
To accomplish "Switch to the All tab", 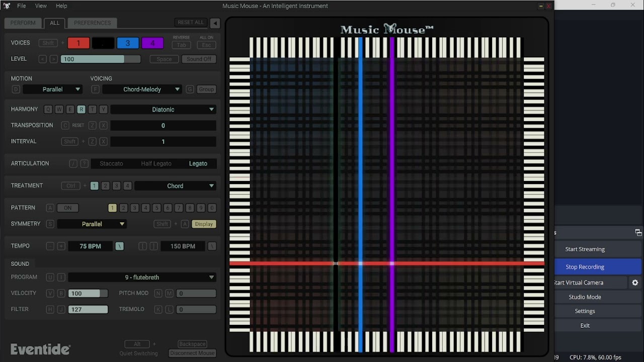I will tap(55, 23).
